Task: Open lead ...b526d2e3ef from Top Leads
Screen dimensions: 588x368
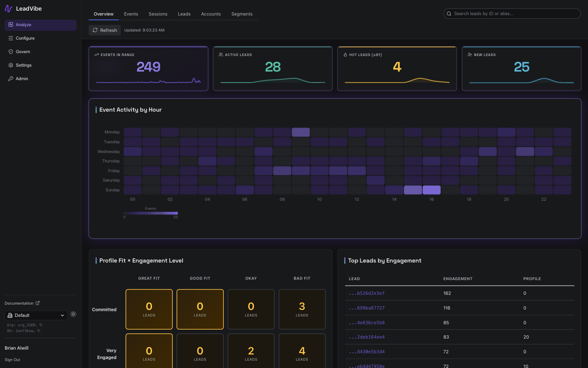Action: pos(367,293)
